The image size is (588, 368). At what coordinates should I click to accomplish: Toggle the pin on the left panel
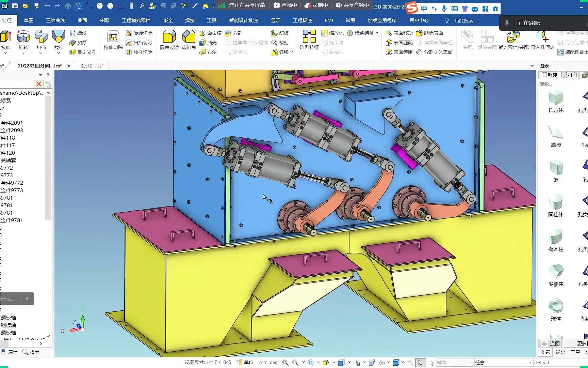click(x=48, y=75)
